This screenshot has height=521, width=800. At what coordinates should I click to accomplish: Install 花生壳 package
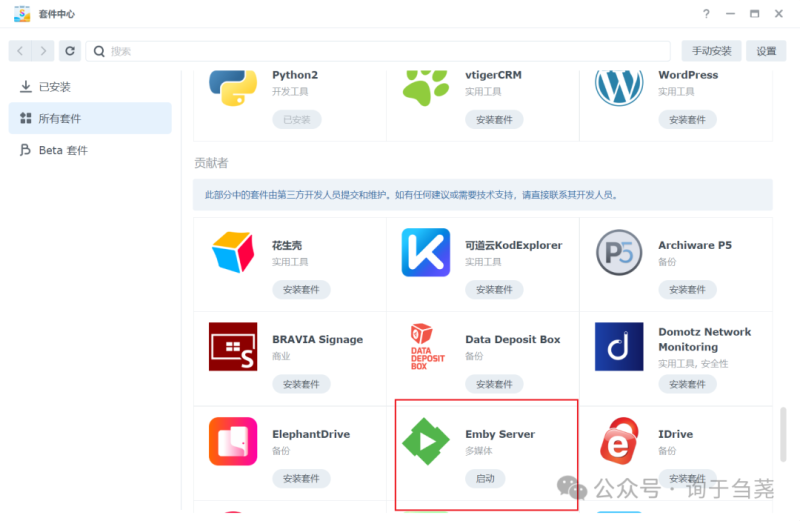(x=301, y=290)
